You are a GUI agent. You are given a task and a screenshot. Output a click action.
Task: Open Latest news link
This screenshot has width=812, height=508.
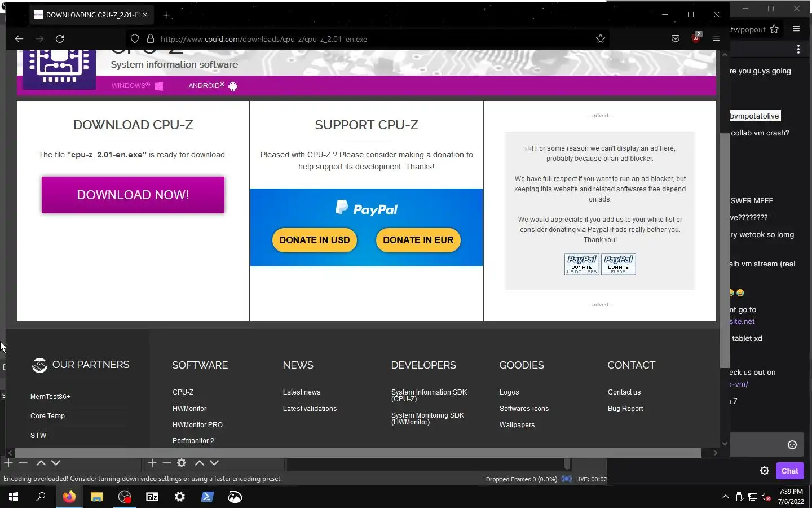[302, 392]
